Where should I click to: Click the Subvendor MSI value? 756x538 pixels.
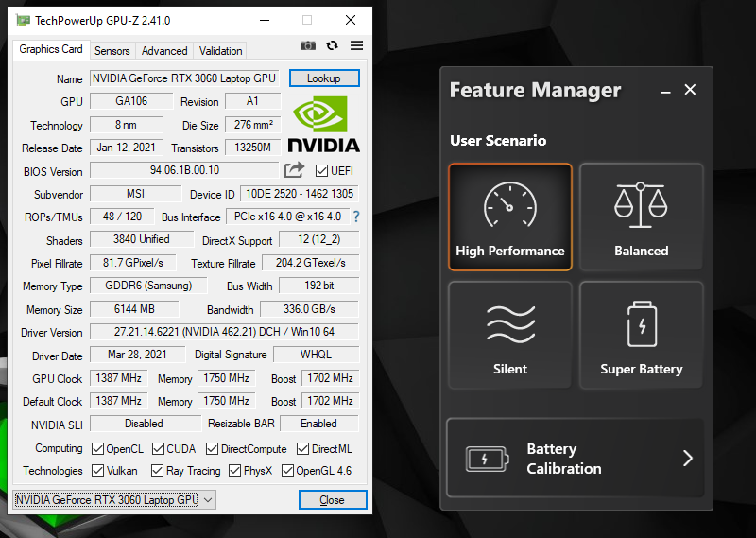click(x=135, y=194)
